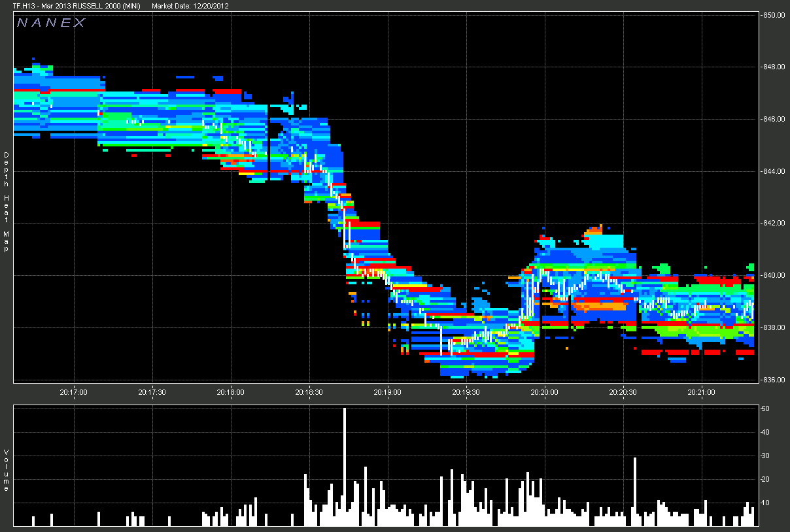Click the chart title "TF.H13 - Mar 2013 RUSSELL 2000 (MINI)"
This screenshot has height=532, width=790.
(77, 6)
